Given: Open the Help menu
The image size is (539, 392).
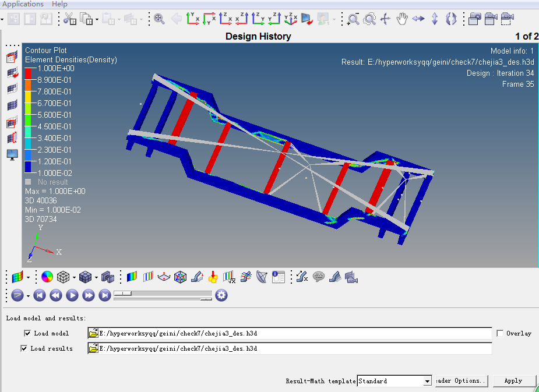Looking at the screenshot, I should tap(59, 4).
